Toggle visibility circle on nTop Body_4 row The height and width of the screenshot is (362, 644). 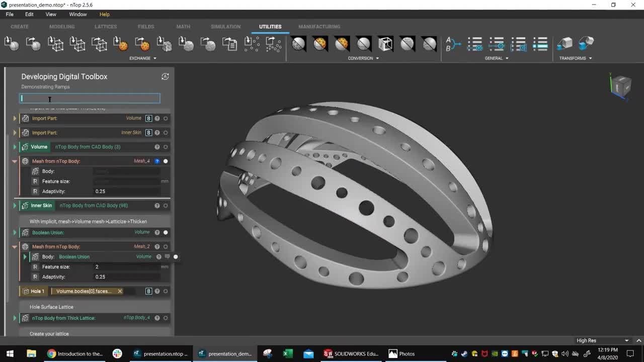(166, 318)
